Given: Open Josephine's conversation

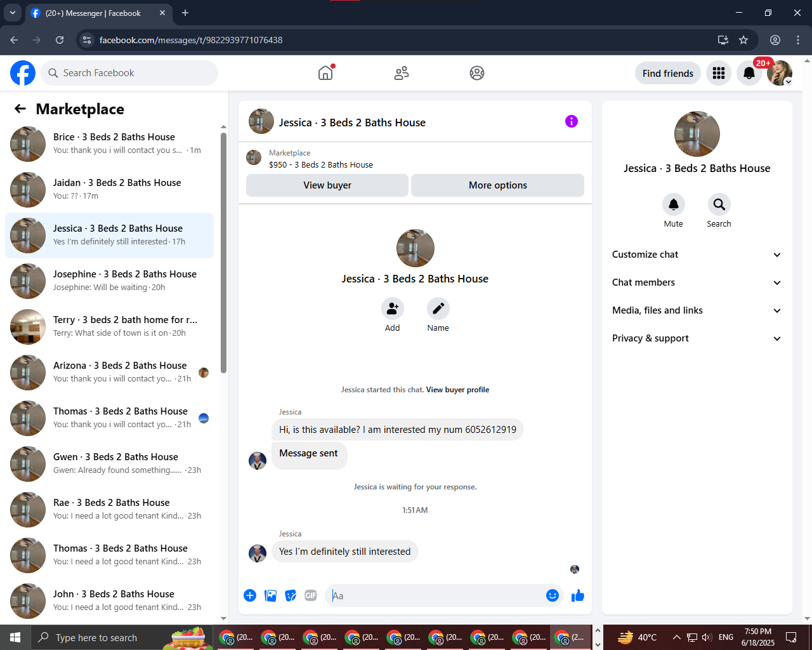Looking at the screenshot, I should [109, 281].
